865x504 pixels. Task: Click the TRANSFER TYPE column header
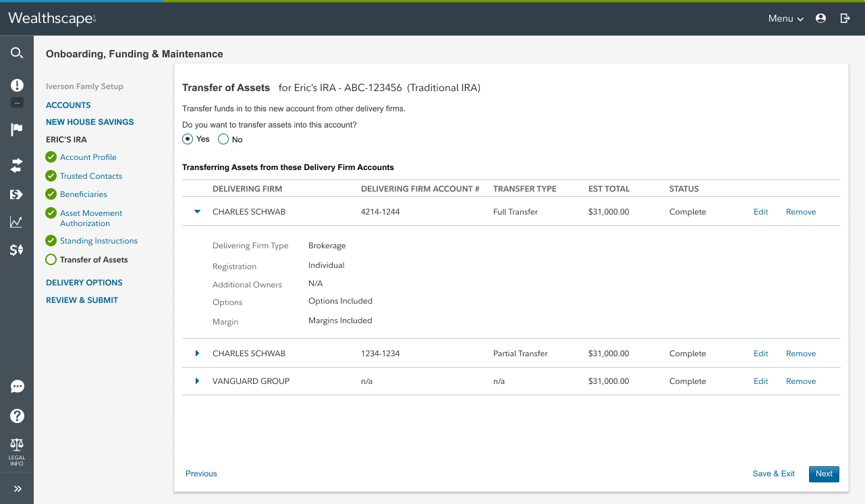click(525, 189)
